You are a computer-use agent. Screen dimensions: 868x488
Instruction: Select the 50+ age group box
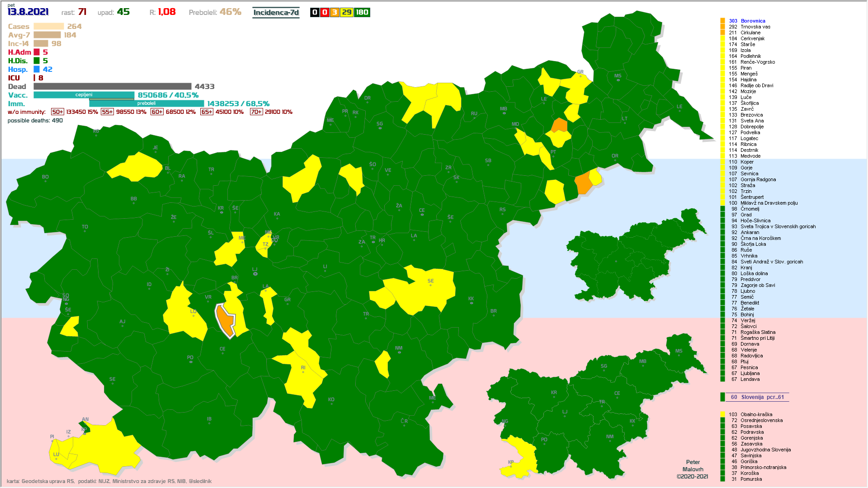(x=57, y=112)
